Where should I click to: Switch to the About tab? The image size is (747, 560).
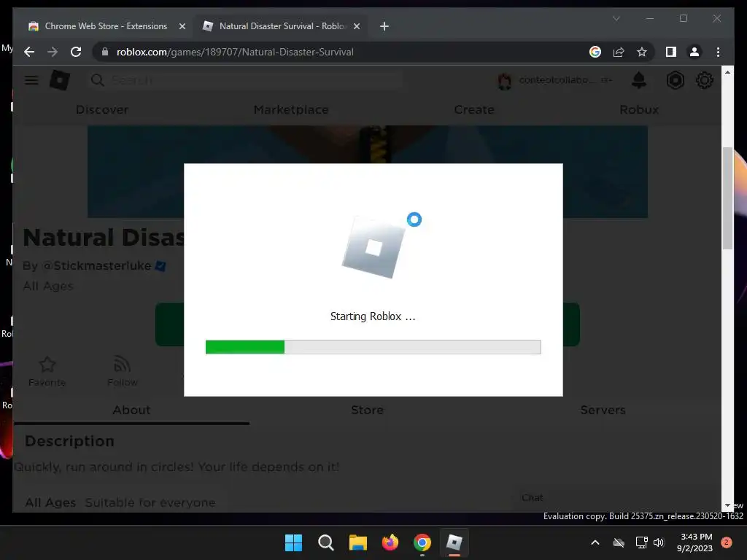click(x=131, y=410)
